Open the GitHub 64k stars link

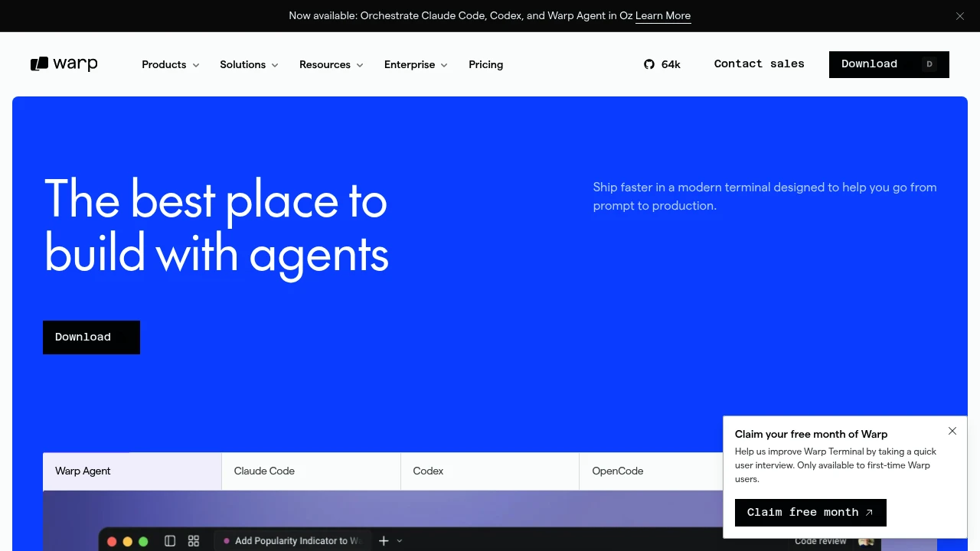tap(662, 64)
